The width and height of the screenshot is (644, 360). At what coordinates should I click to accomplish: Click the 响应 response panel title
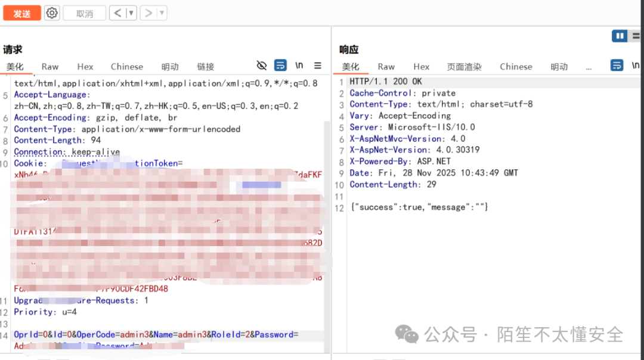(349, 49)
